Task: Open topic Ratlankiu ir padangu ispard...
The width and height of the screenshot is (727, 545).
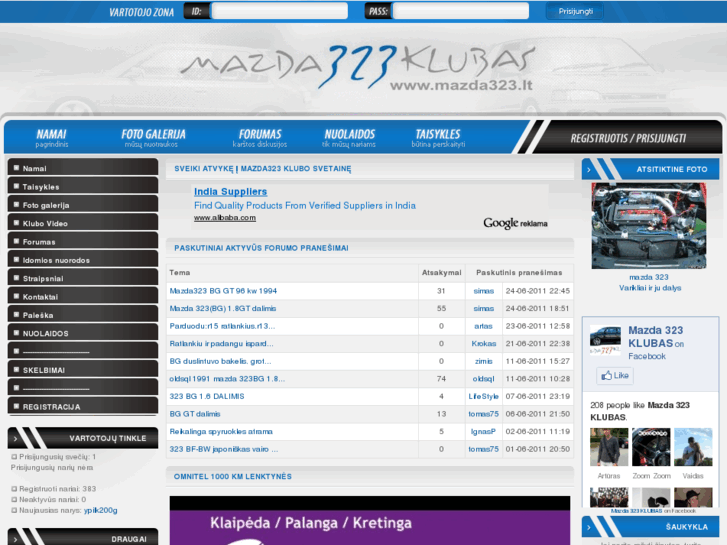Action: 221,344
